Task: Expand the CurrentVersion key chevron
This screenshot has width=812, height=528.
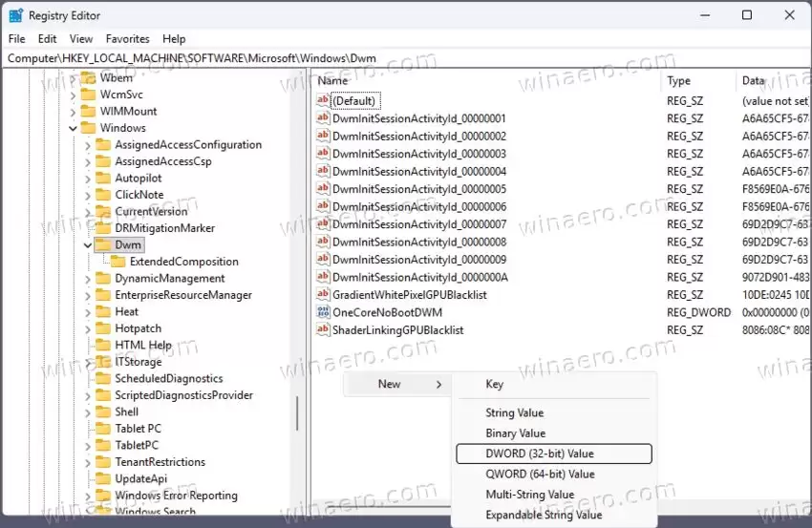Action: tap(88, 212)
